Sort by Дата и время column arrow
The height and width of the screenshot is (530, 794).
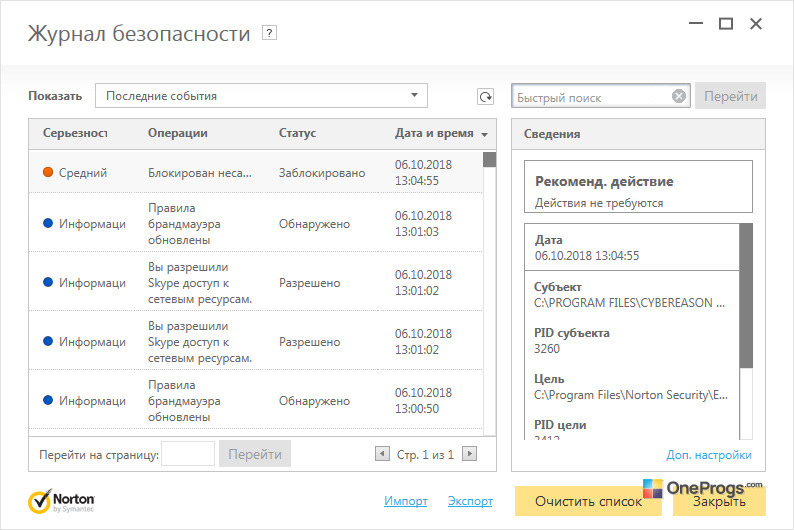tap(485, 135)
